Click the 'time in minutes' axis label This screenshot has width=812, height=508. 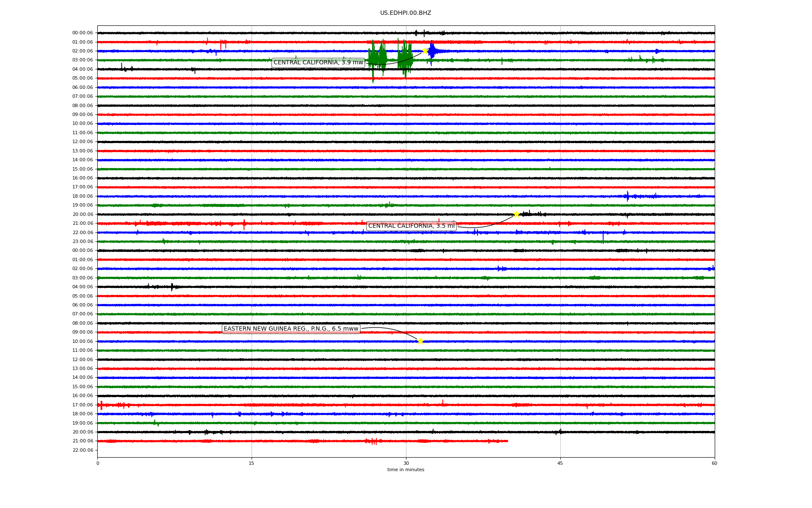point(406,470)
